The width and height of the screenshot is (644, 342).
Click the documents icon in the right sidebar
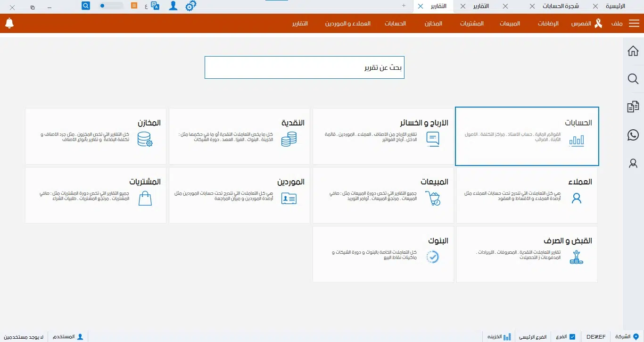coord(633,107)
